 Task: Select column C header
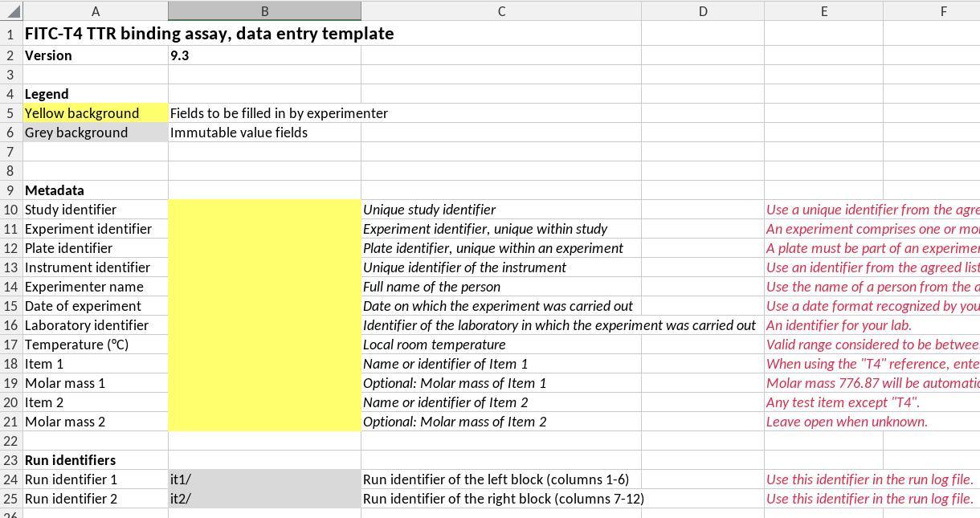[501, 11]
